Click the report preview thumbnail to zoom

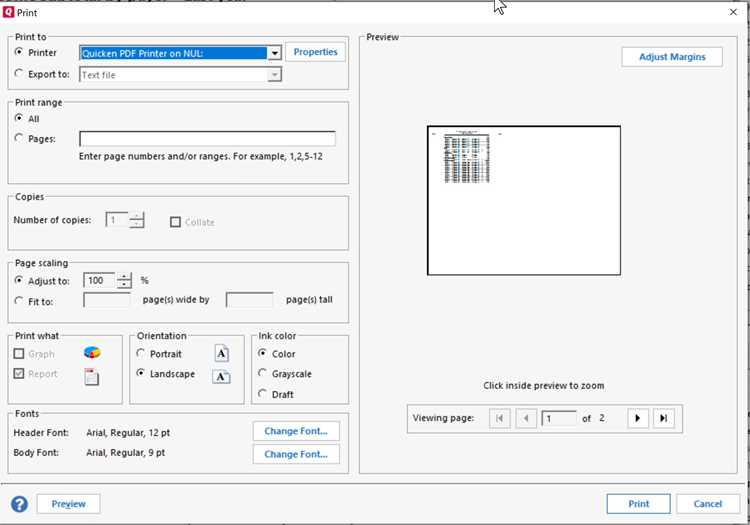click(x=524, y=200)
